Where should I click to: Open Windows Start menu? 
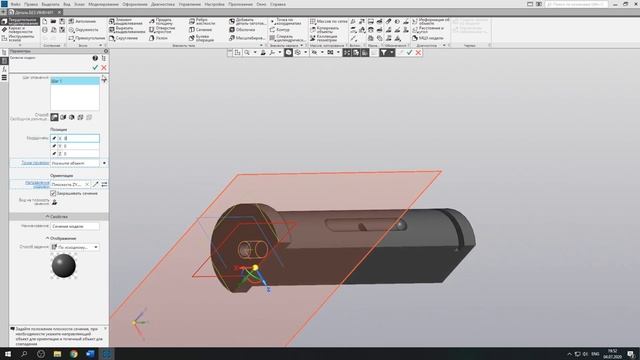[8, 354]
